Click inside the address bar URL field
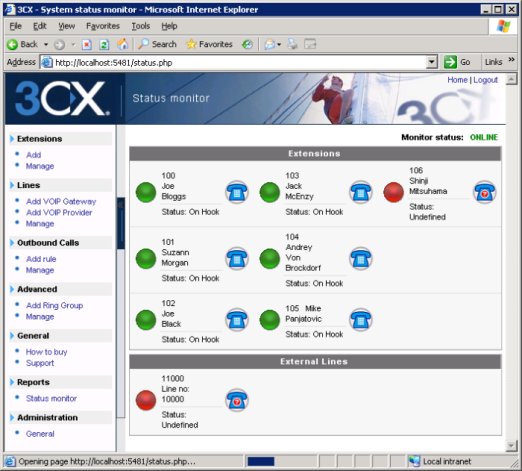The image size is (522, 471). coord(233,63)
